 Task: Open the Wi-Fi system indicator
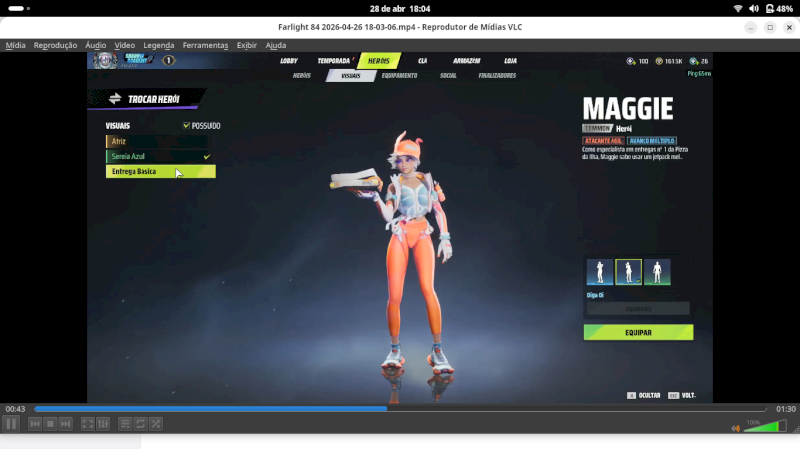(x=738, y=9)
